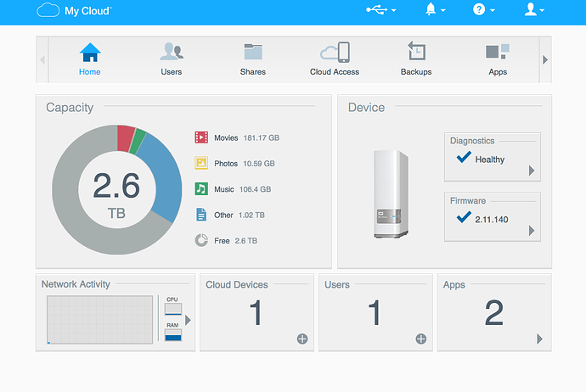Click the My Cloud logo icon
The image size is (586, 392).
(48, 10)
